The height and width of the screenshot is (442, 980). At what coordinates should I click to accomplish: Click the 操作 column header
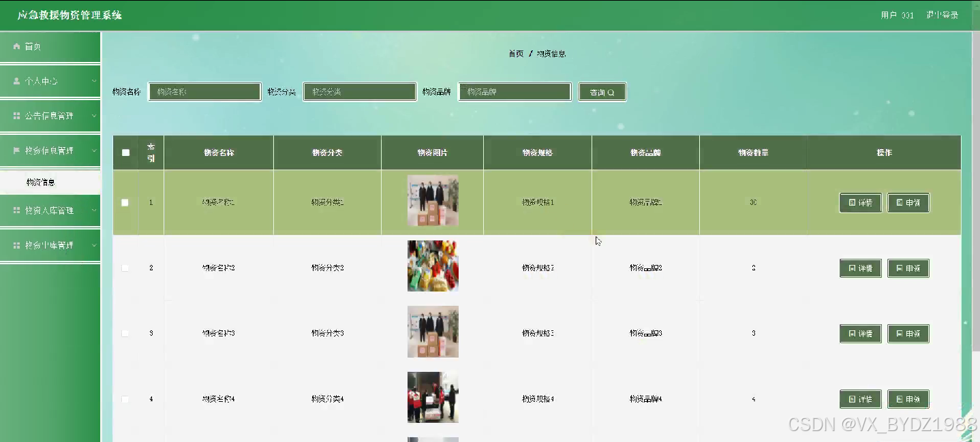coord(884,153)
